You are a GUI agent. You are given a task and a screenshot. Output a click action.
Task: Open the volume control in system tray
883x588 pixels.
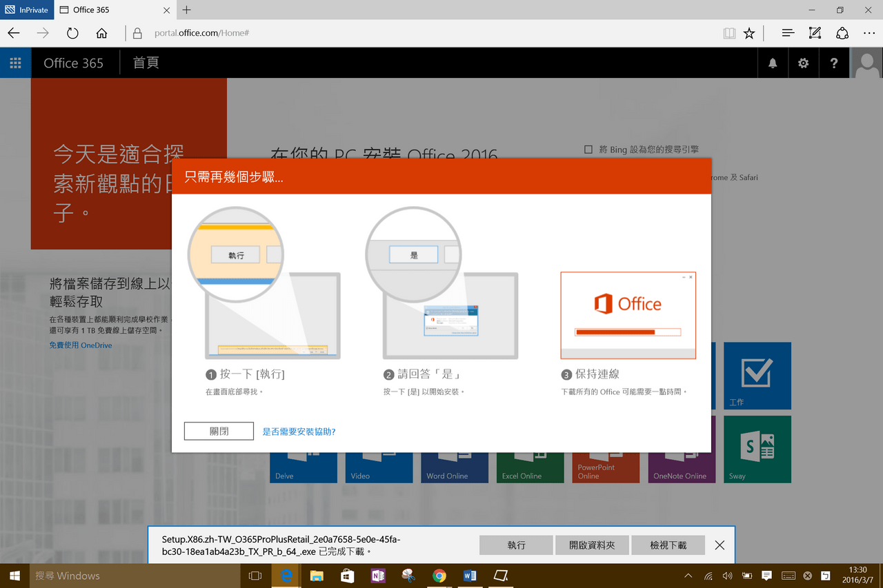coord(727,576)
